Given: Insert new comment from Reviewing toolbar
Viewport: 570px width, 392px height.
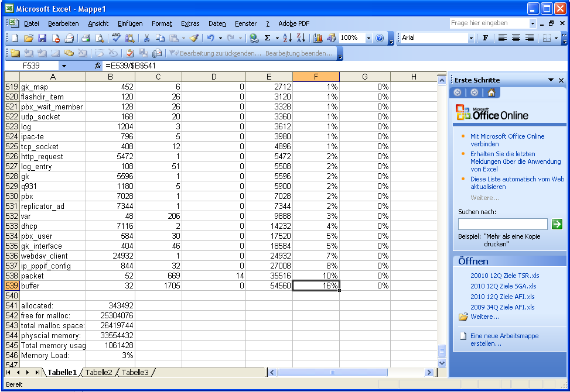Looking at the screenshot, I should (x=15, y=53).
